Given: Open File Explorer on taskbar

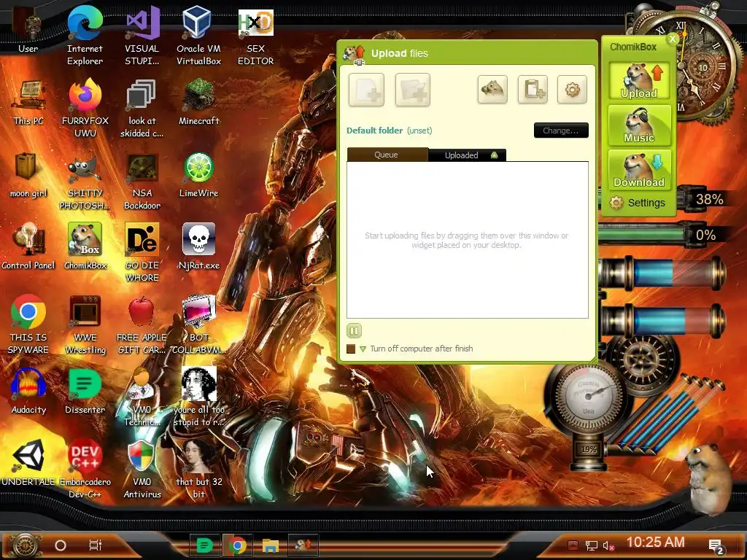Looking at the screenshot, I should click(270, 545).
